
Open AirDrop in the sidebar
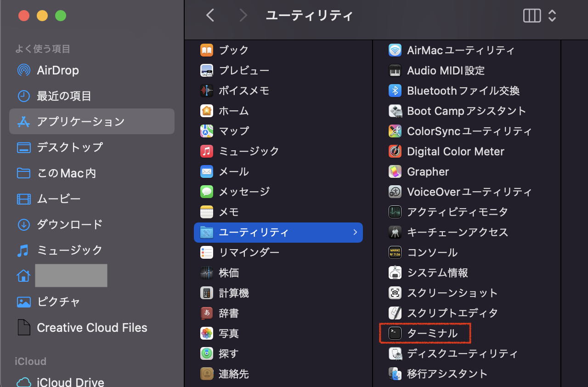(92, 70)
